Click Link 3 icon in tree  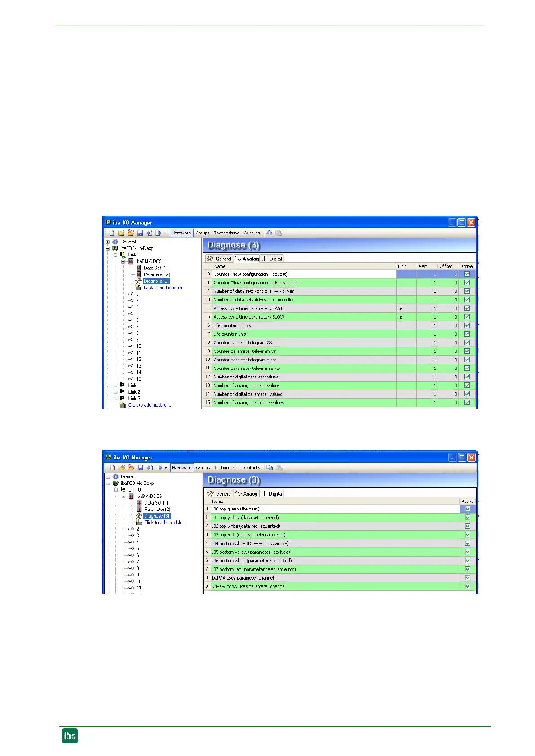coord(122,398)
